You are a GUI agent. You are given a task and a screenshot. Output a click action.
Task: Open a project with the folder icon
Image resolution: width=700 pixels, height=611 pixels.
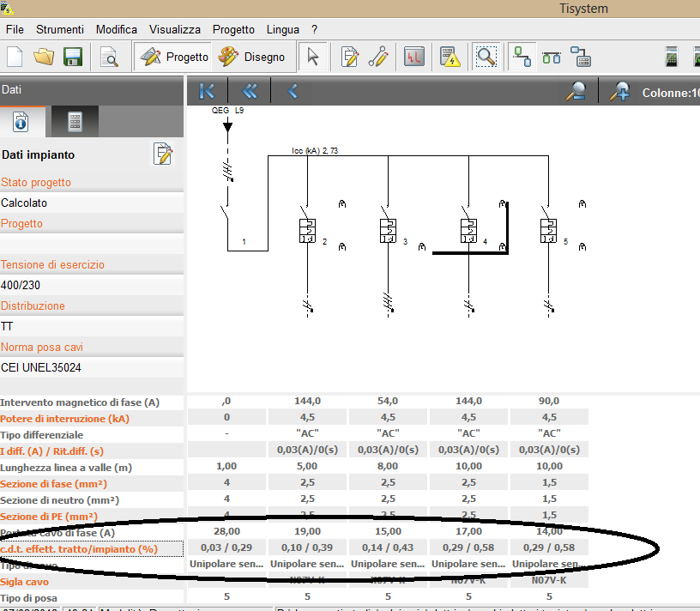click(x=44, y=57)
